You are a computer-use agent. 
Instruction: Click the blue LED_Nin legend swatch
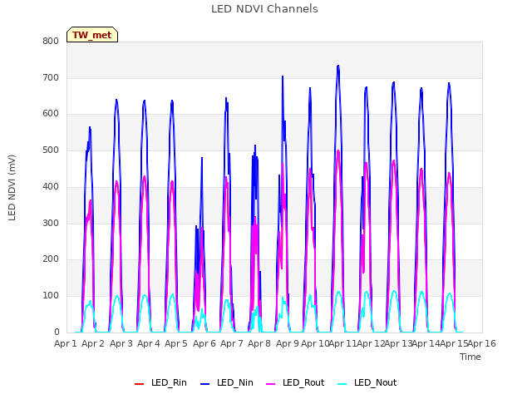(x=205, y=384)
